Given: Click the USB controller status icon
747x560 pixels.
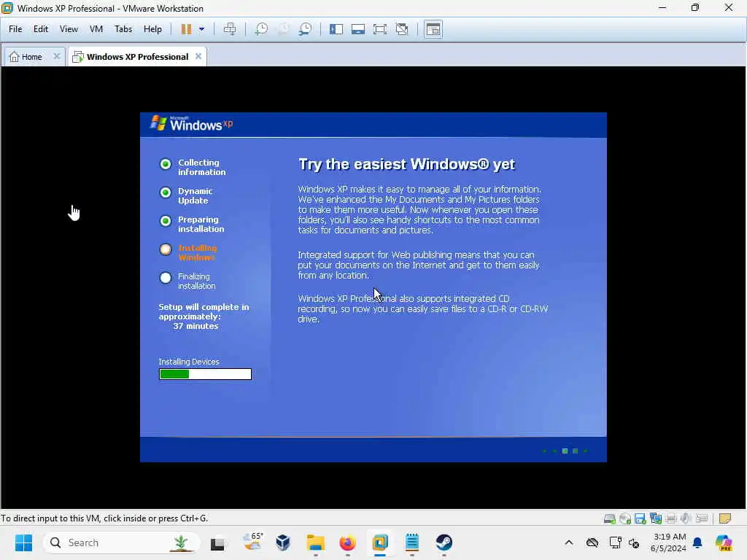Looking at the screenshot, I should click(702, 518).
